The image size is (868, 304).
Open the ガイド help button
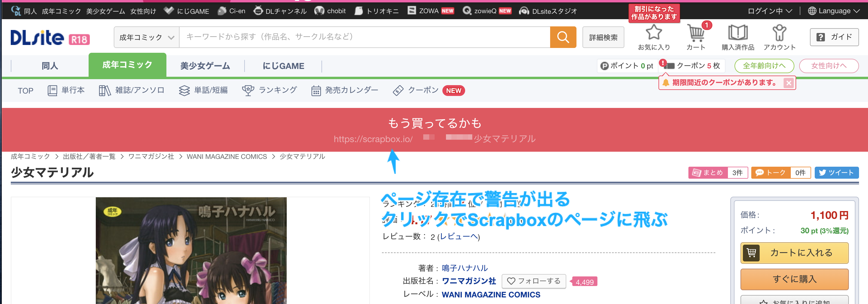point(834,37)
